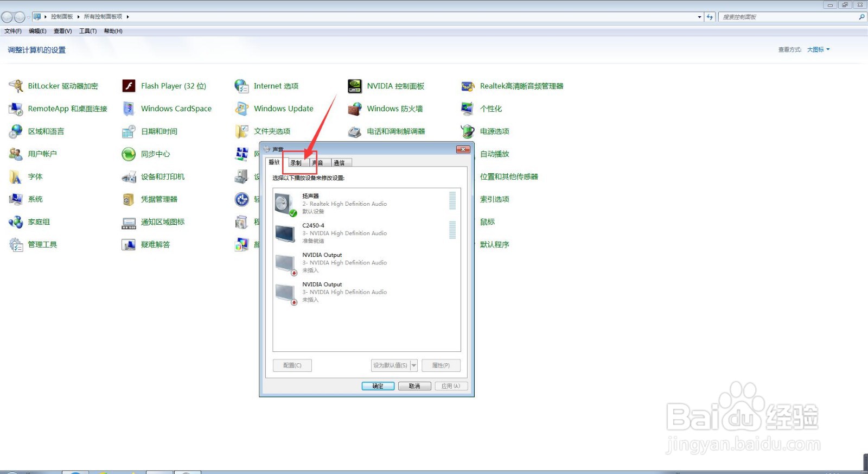
Task: Open the Windows 防火墙 icon
Action: (x=355, y=109)
